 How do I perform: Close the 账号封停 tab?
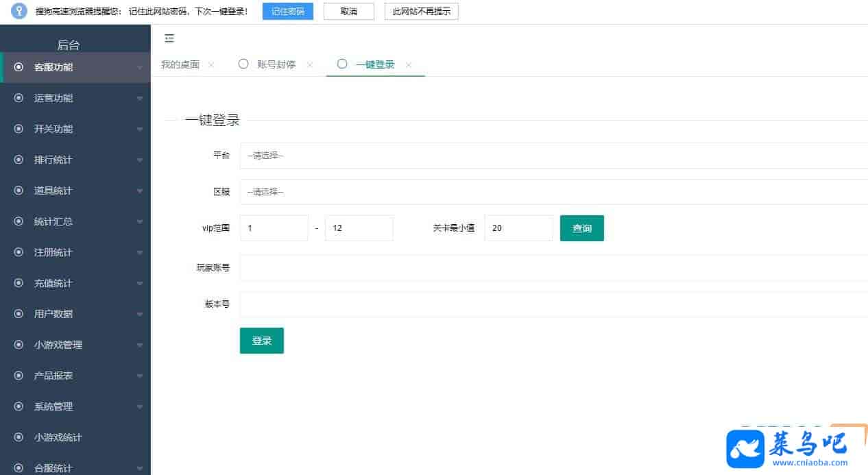[310, 65]
